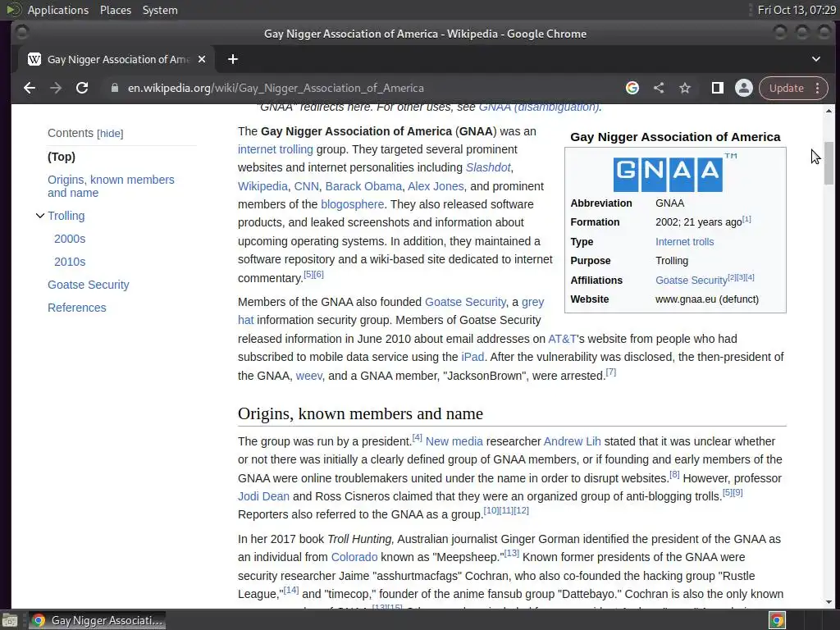840x630 pixels.
Task: Open a new tab with the plus button
Action: click(x=232, y=59)
